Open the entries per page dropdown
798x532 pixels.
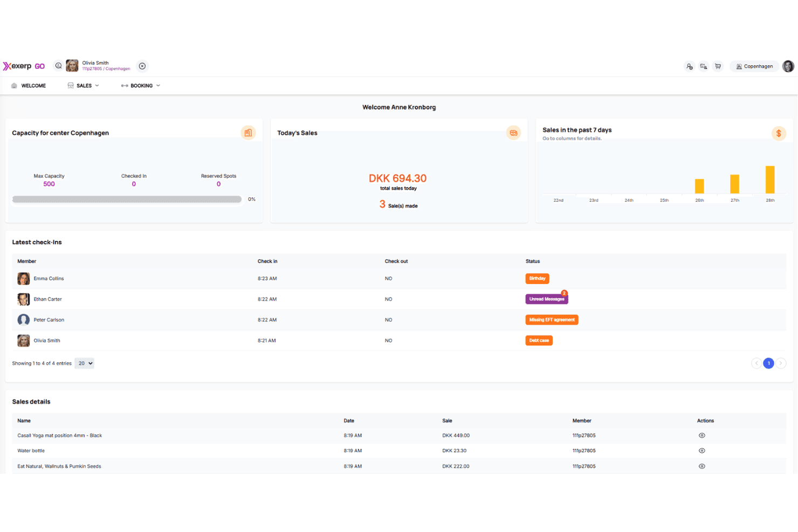[84, 363]
